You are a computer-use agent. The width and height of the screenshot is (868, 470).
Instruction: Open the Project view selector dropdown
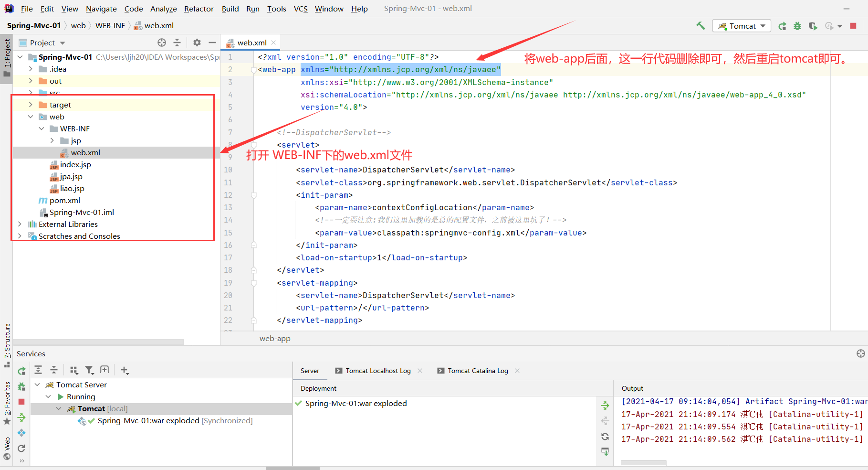(42, 43)
